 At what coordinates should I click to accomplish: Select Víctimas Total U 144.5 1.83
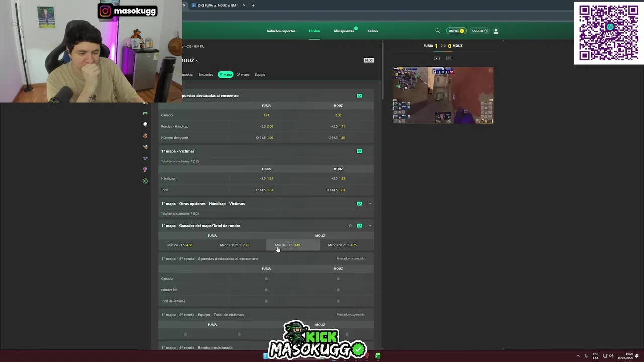(x=338, y=190)
